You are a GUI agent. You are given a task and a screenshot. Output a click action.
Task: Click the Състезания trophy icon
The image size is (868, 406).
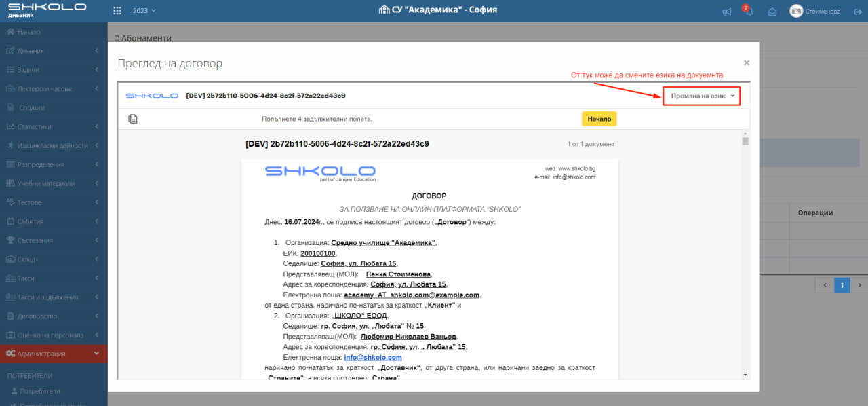11,240
